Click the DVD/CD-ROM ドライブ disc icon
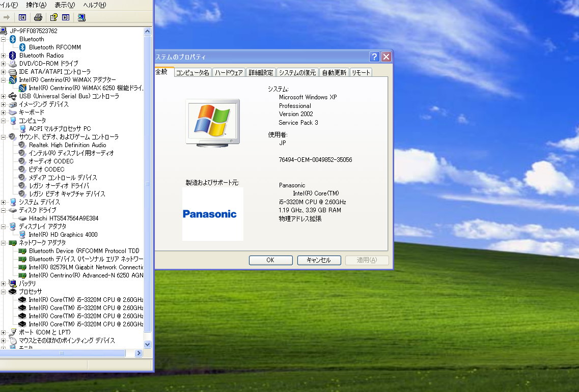The width and height of the screenshot is (579, 392). tap(13, 64)
